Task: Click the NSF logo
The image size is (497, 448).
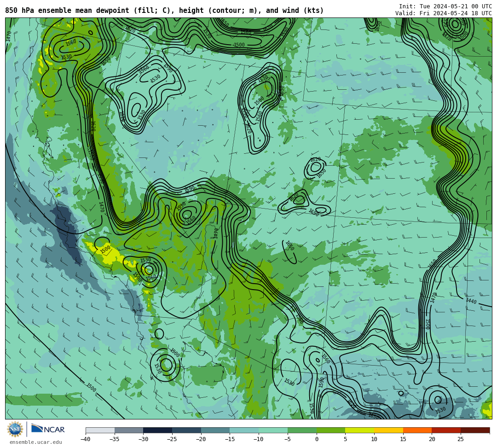Action: pos(15,429)
